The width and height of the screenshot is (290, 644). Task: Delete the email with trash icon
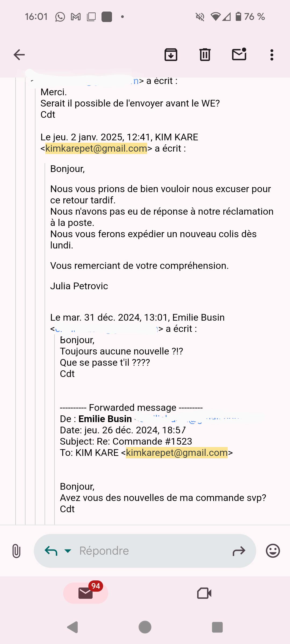click(205, 55)
